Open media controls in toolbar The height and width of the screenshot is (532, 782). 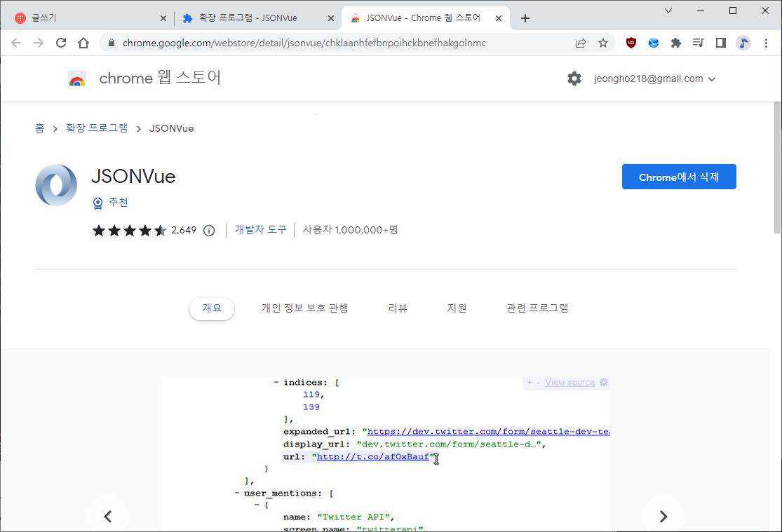[x=699, y=43]
